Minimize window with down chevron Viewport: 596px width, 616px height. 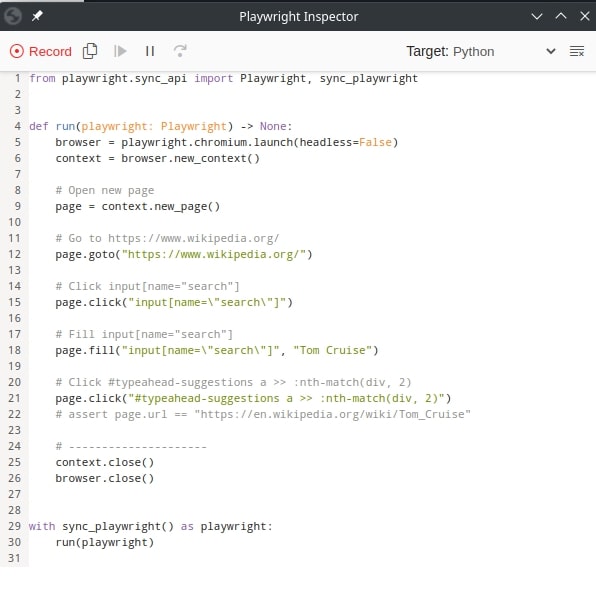(537, 16)
